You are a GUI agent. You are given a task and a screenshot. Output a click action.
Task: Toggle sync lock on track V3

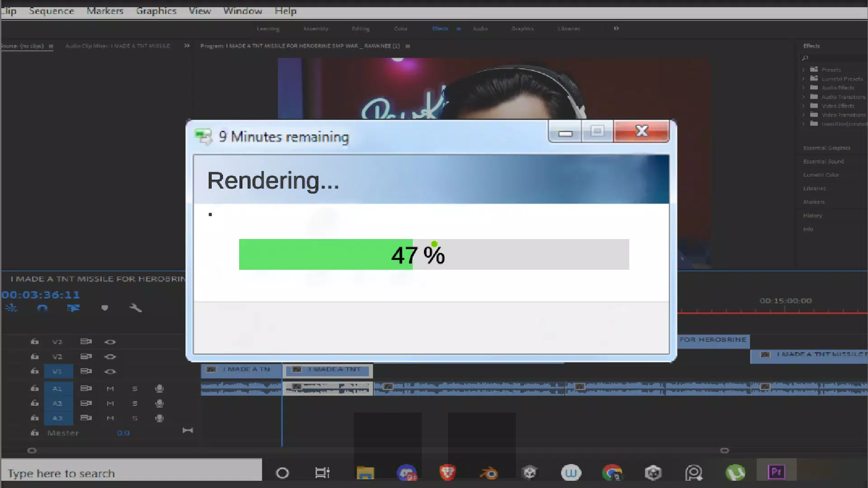tap(86, 342)
